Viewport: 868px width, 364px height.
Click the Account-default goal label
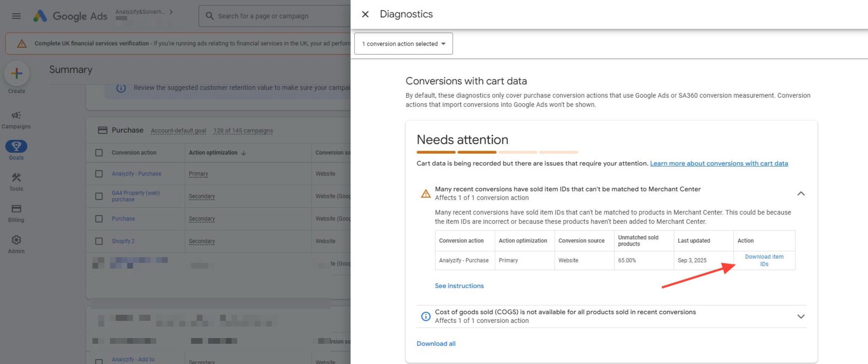point(178,130)
